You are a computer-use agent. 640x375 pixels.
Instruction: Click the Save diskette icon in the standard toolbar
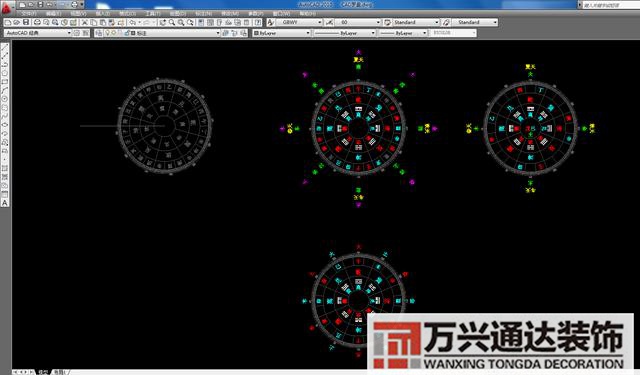(26, 22)
